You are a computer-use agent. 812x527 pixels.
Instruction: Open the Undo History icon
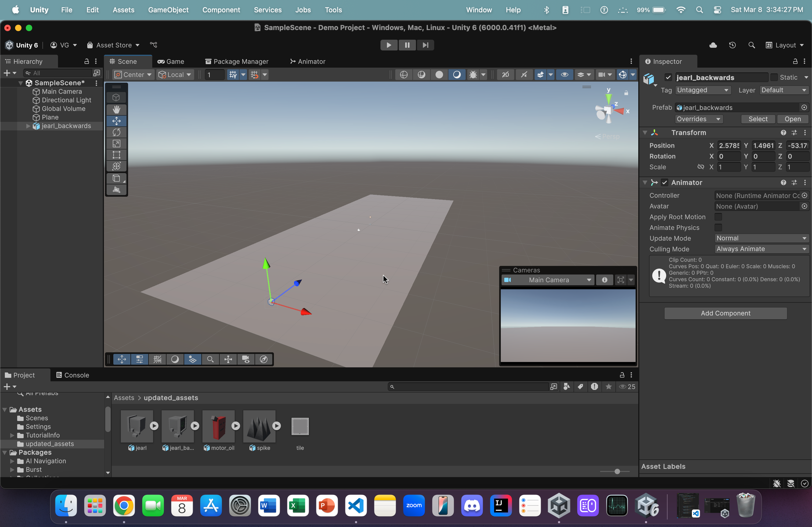tap(732, 45)
